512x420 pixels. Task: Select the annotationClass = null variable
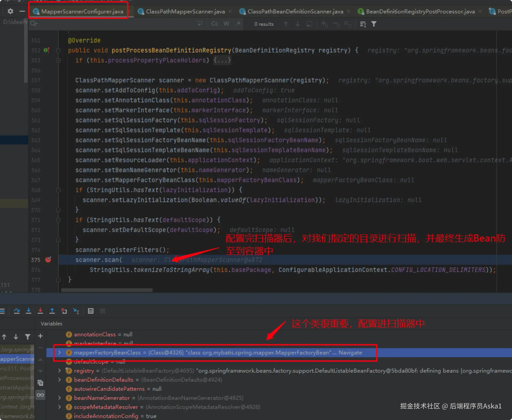pos(279,334)
